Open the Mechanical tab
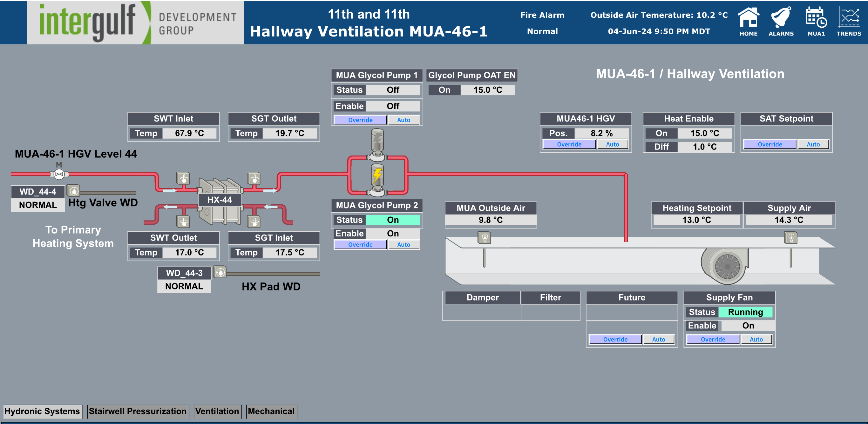868x424 pixels. (271, 412)
